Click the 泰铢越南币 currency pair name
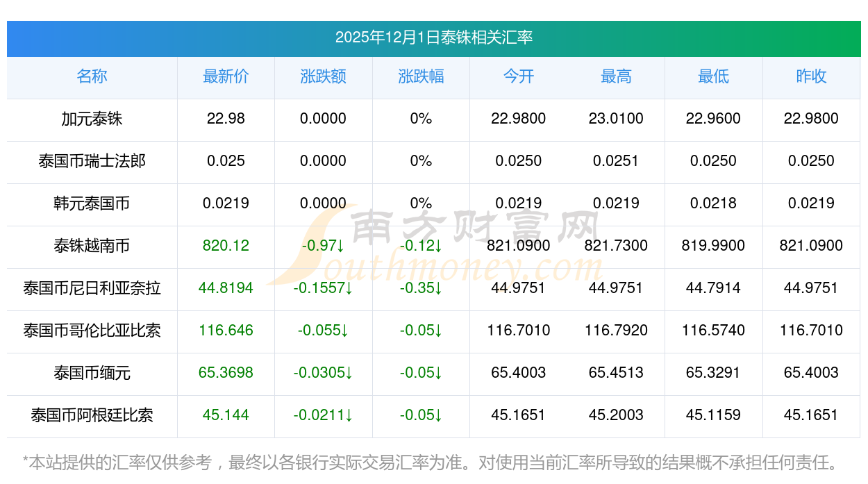The image size is (868, 484). click(92, 246)
